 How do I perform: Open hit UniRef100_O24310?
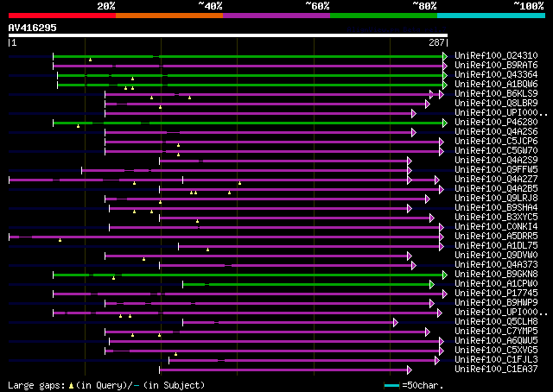[496, 56]
